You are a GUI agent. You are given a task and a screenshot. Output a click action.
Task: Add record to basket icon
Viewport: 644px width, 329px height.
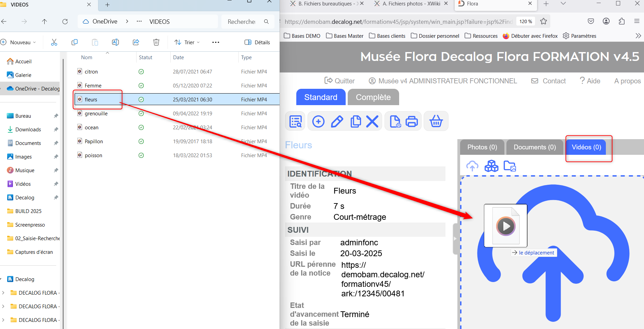click(x=436, y=121)
